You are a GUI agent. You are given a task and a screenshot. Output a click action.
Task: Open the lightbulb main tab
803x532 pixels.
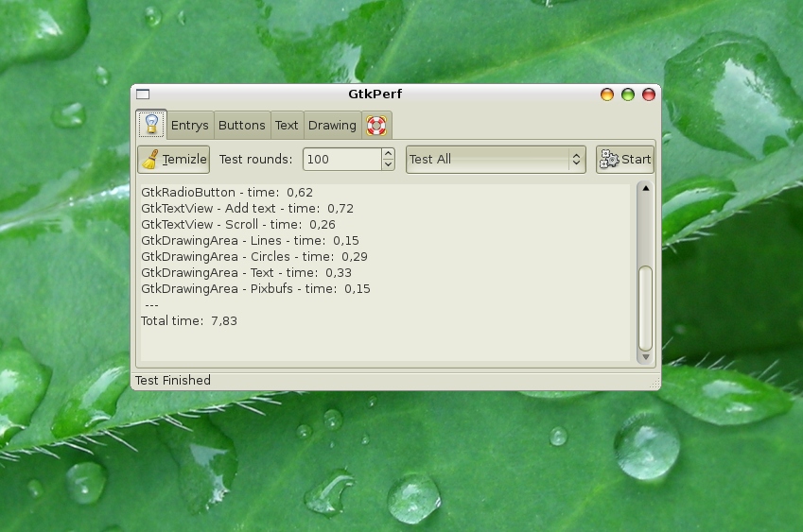(151, 125)
